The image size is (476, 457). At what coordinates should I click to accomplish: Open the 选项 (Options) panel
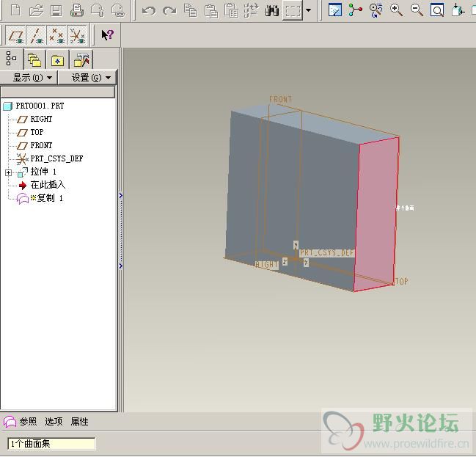pos(54,422)
